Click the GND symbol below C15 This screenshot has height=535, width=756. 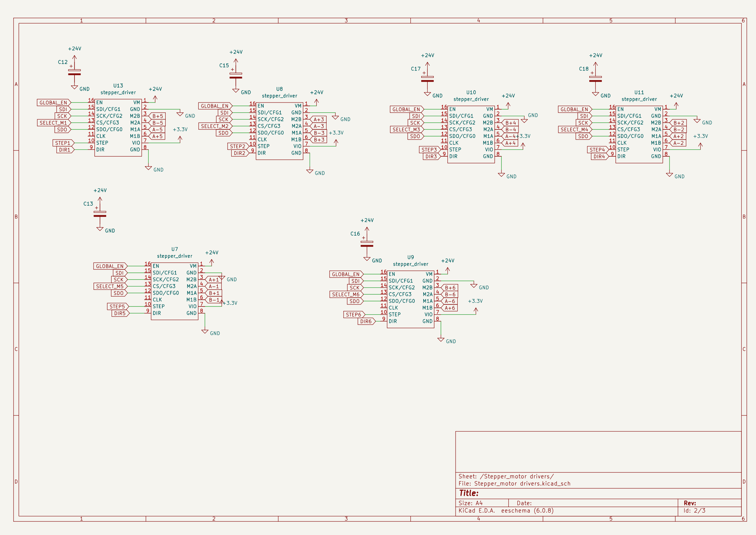[x=236, y=91]
